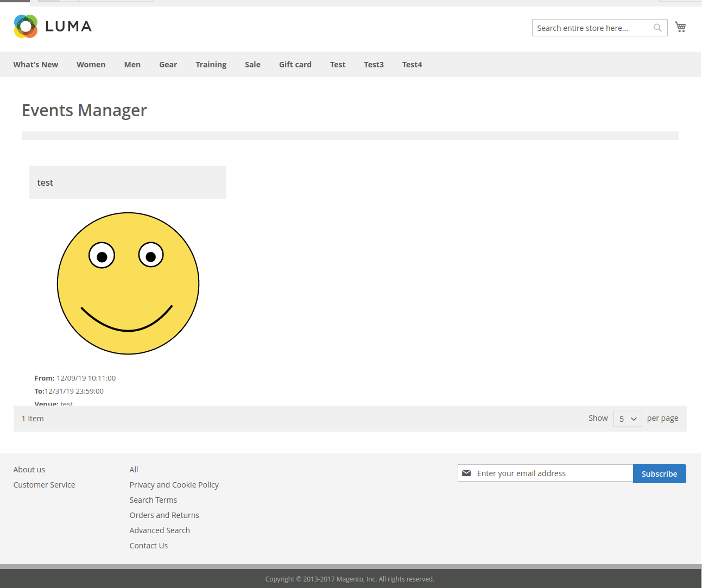Image resolution: width=702 pixels, height=588 pixels.
Task: Open the Test4 menu item
Action: 412,65
